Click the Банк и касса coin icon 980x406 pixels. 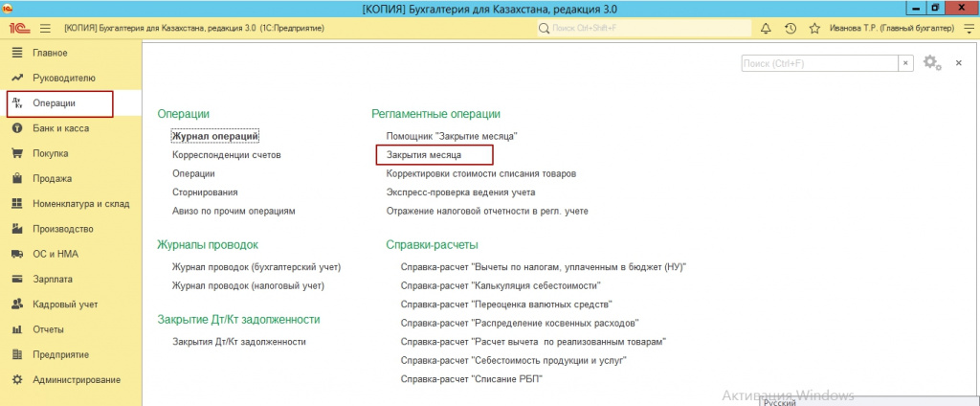pos(17,128)
